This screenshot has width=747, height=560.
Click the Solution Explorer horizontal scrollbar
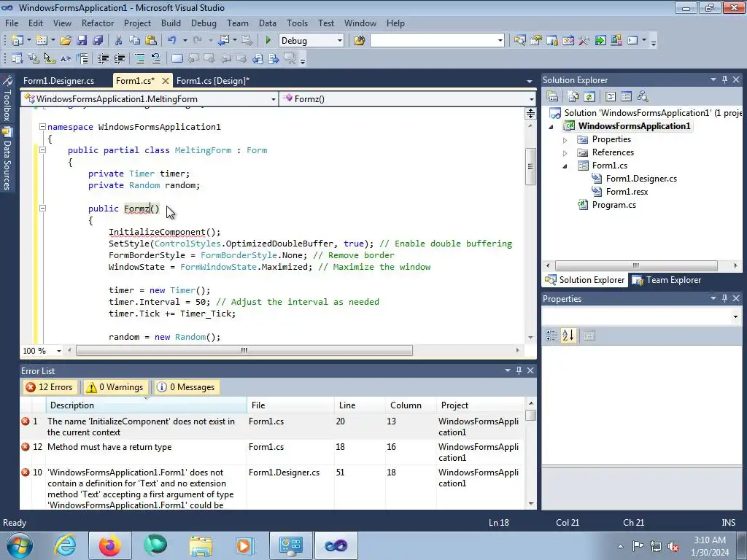636,265
